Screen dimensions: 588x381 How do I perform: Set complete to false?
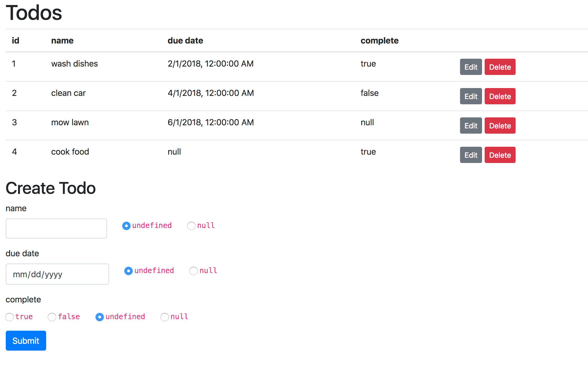(x=52, y=317)
